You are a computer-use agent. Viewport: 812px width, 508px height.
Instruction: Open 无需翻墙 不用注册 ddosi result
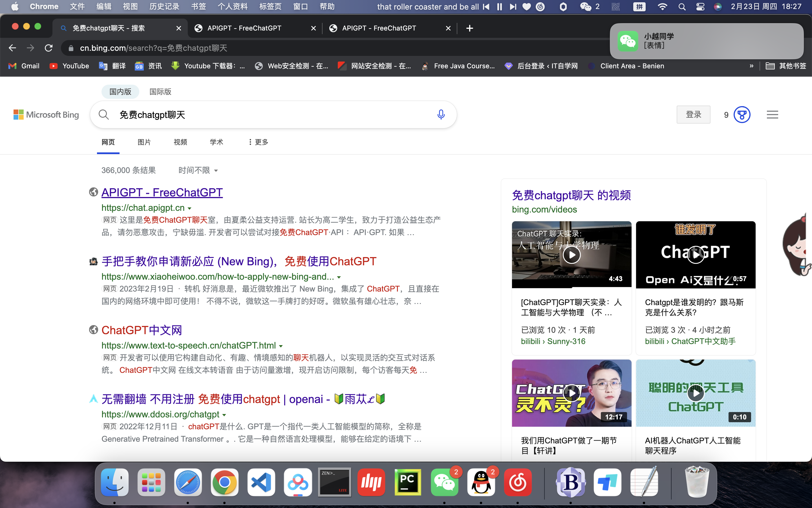(x=243, y=399)
